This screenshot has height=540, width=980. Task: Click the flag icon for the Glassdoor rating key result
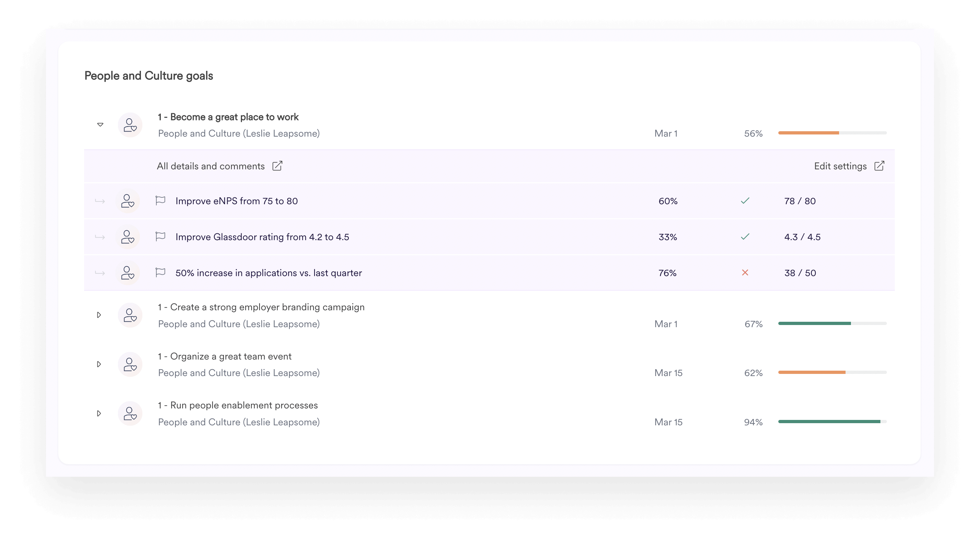(x=160, y=236)
